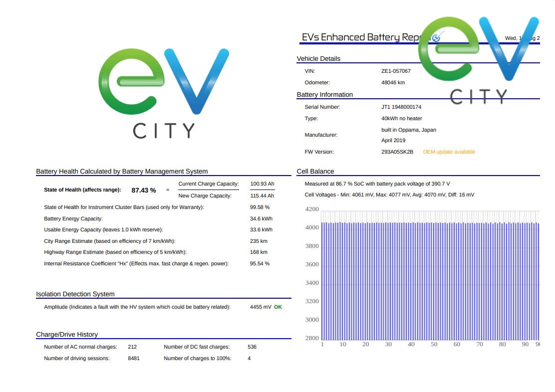Screen dimensions: 555x392
Task: Click the '50' x-axis cell label
Action: pos(434,344)
